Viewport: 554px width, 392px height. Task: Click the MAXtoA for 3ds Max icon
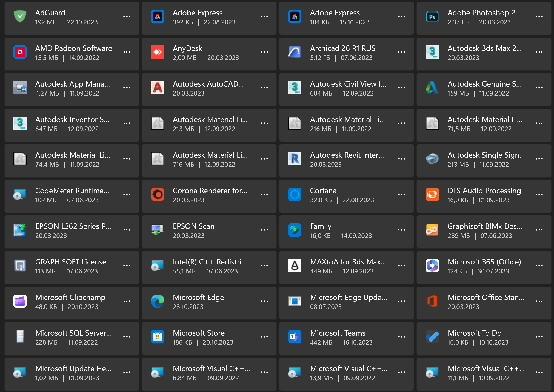[295, 266]
